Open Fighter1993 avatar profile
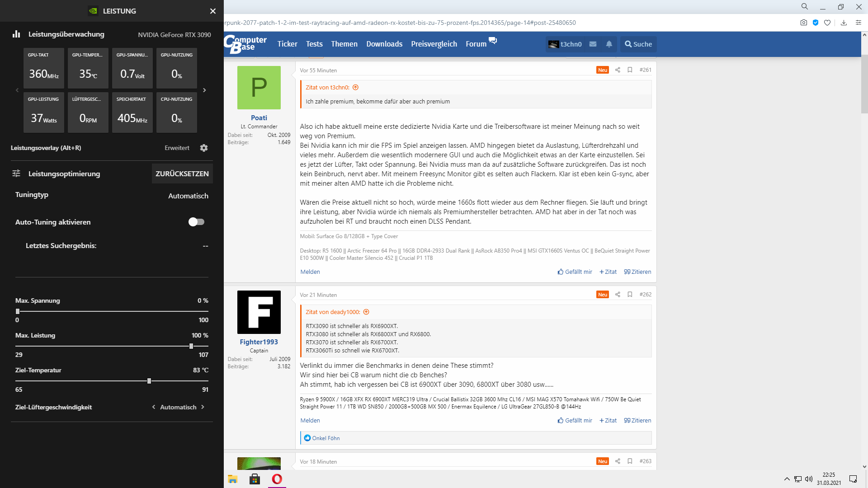This screenshot has height=488, width=868. 259,312
